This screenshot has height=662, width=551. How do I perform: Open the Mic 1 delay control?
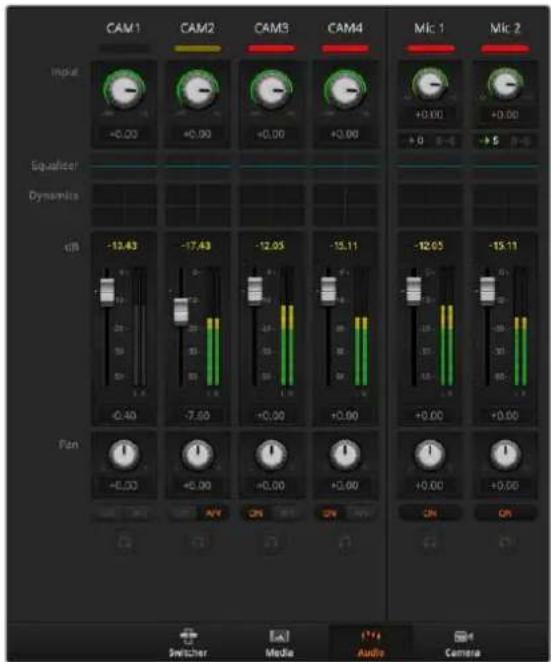coord(416,141)
